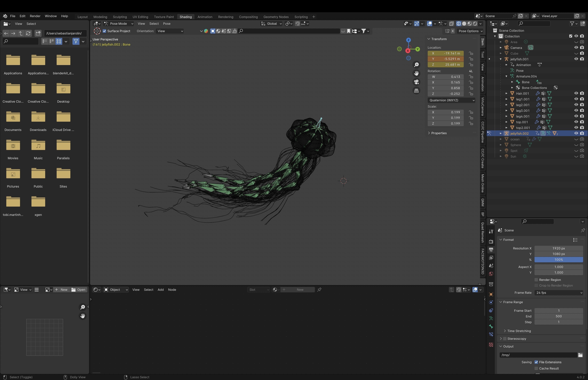Screen dimensions: 588x380
Task: Open the Object Constraints properties tab icon
Action: click(x=491, y=310)
